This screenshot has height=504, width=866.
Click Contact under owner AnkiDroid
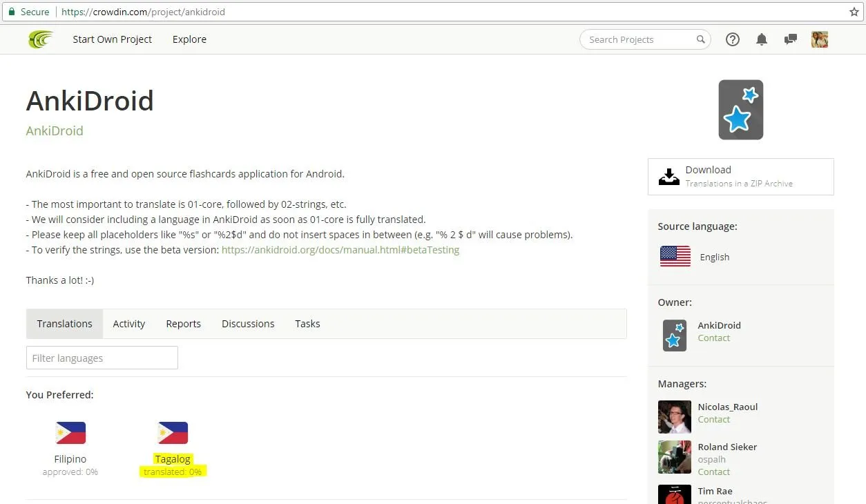[x=714, y=338]
